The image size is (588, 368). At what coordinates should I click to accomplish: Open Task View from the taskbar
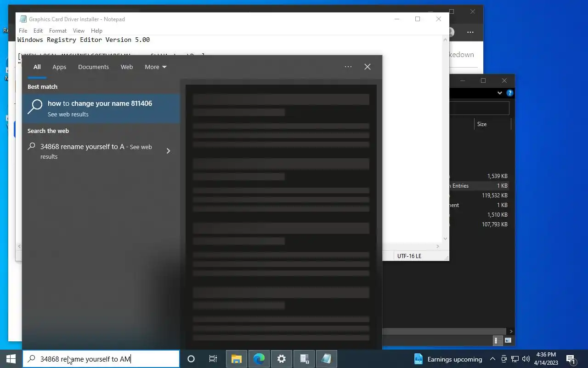pyautogui.click(x=213, y=359)
